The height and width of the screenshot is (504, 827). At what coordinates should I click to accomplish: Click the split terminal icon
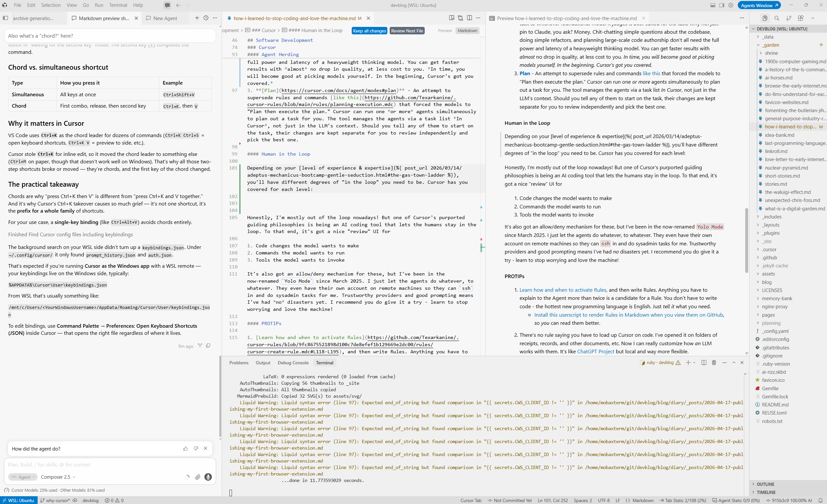pyautogui.click(x=704, y=362)
